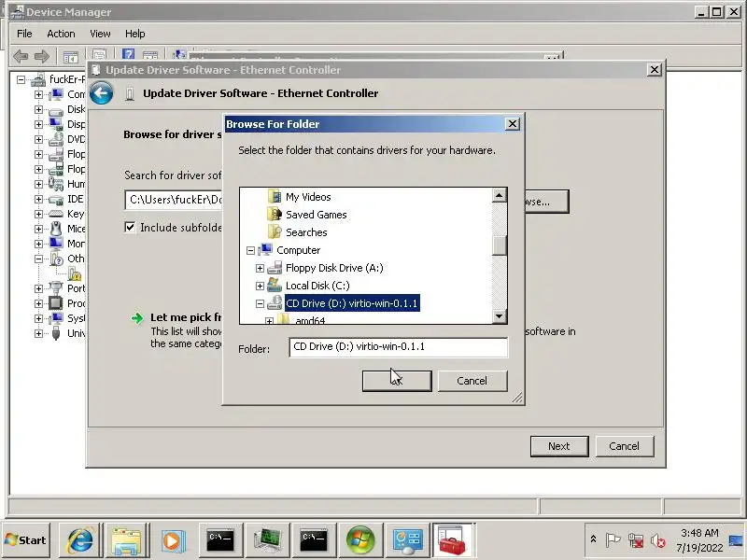Click the muted volume tray icon
This screenshot has height=560, width=747.
coord(658,540)
